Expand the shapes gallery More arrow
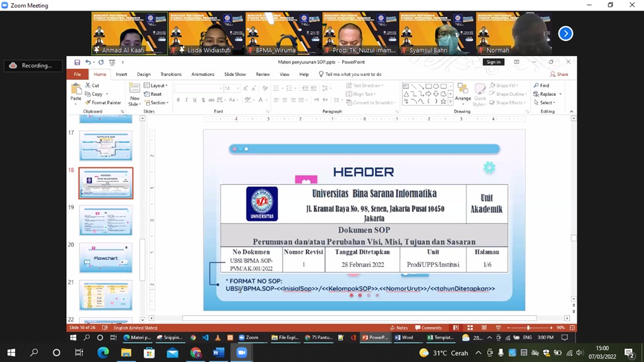644x362 pixels. (450, 102)
